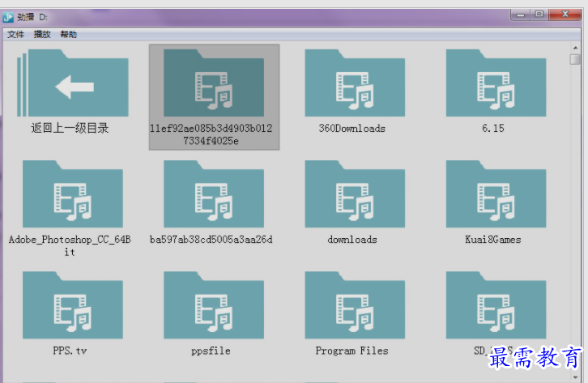
Task: Open the 播放 menu
Action: [42, 35]
